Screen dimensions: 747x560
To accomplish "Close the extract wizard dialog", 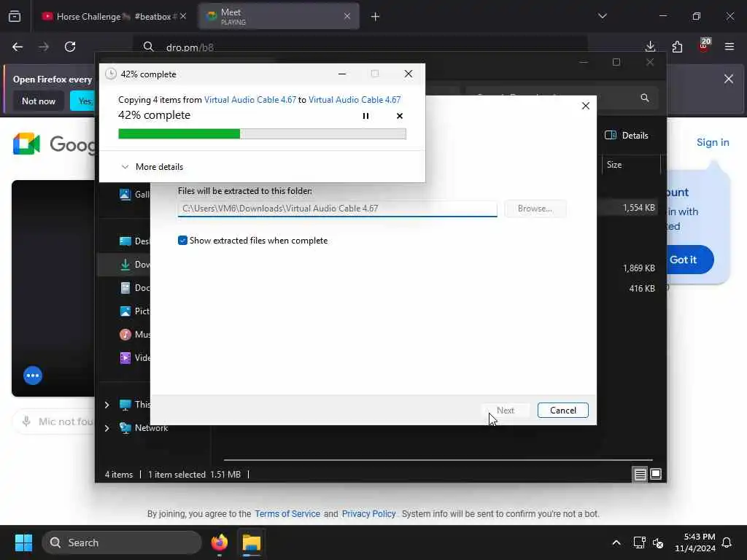I will point(586,106).
